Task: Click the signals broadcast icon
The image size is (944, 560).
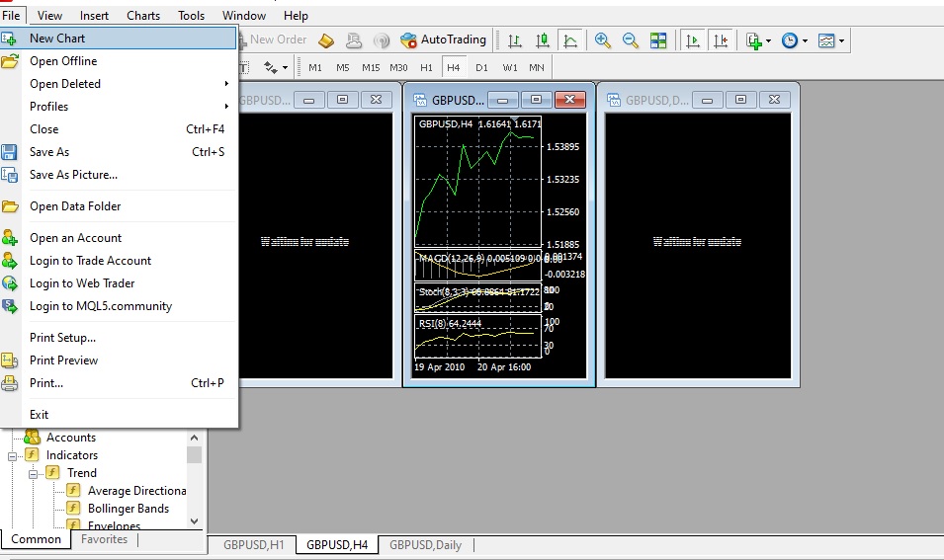Action: (382, 40)
